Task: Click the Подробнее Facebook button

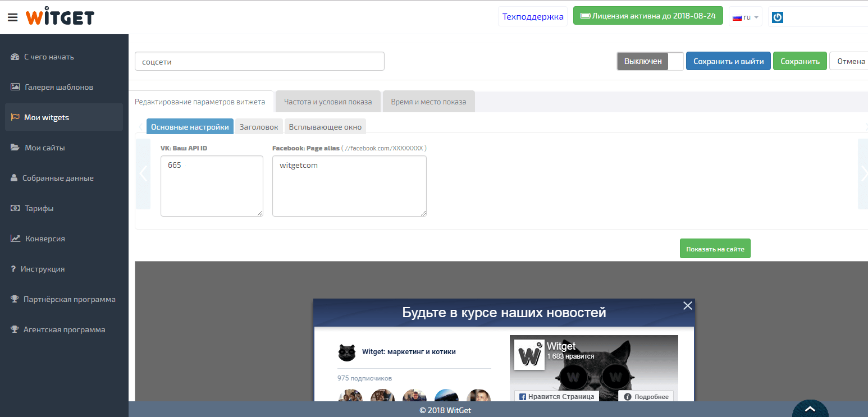Action: [x=646, y=396]
